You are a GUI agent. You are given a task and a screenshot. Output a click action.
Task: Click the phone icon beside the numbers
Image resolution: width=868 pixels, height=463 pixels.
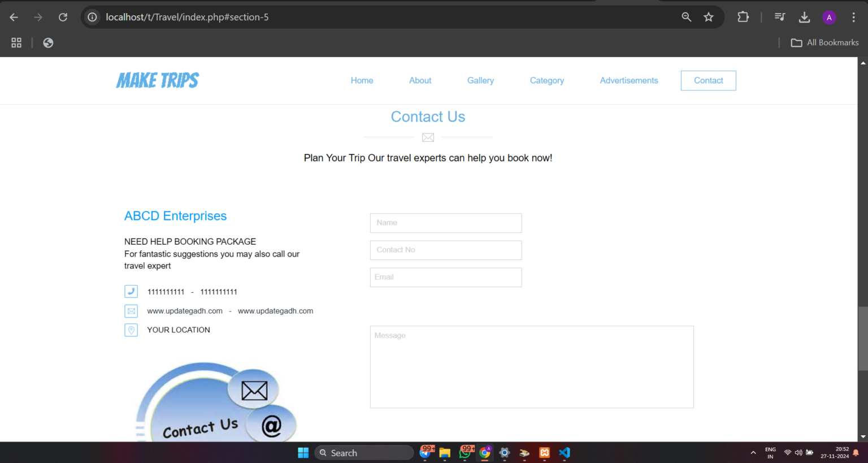pyautogui.click(x=131, y=291)
